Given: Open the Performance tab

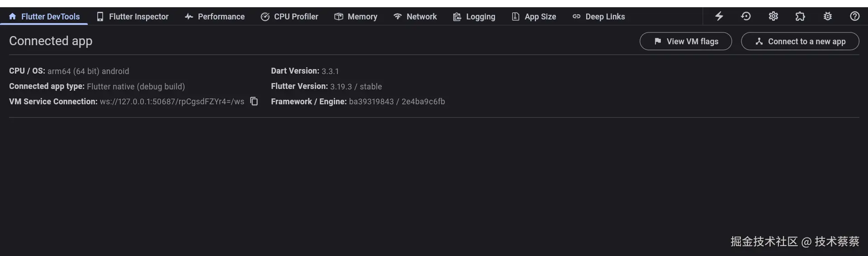Looking at the screenshot, I should pos(215,17).
